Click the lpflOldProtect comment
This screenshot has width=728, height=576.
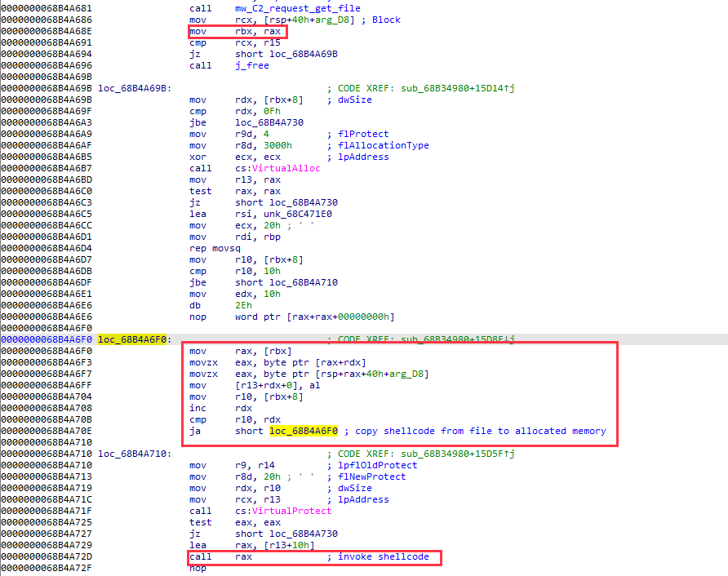pos(377,465)
